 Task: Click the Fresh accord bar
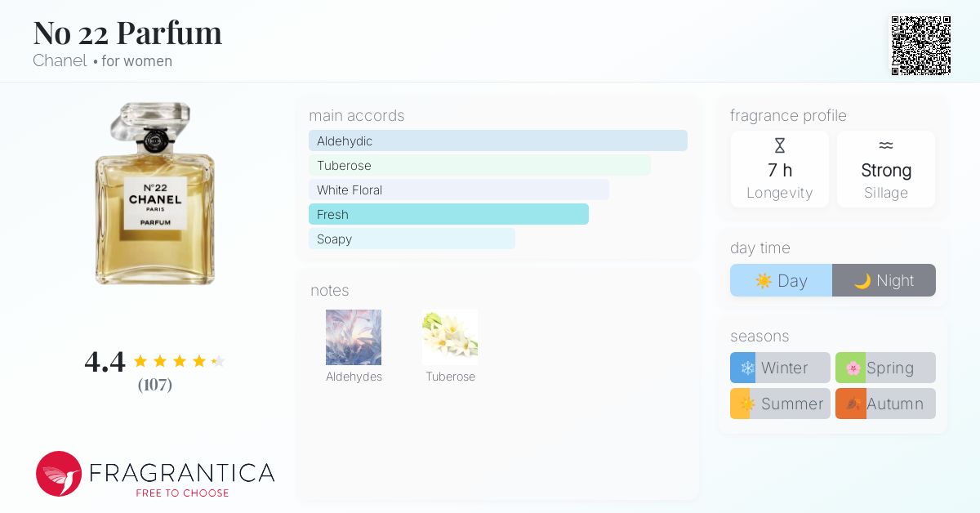pyautogui.click(x=448, y=214)
